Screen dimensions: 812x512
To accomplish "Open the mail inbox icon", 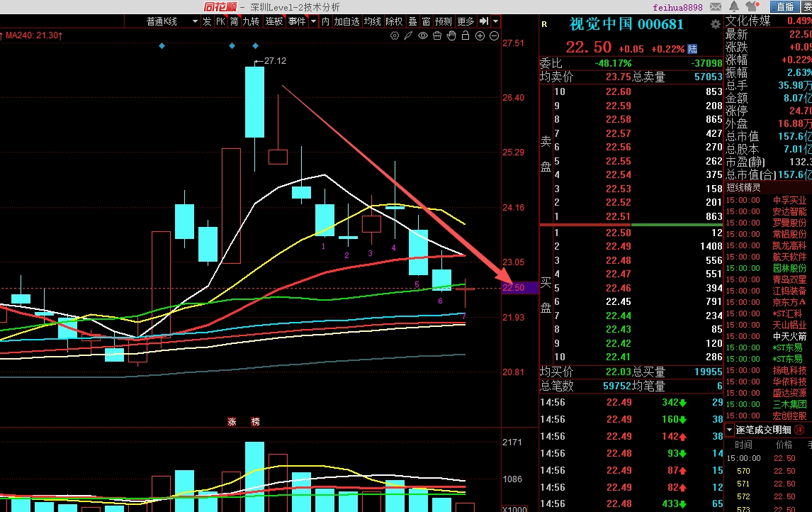I will [x=716, y=7].
